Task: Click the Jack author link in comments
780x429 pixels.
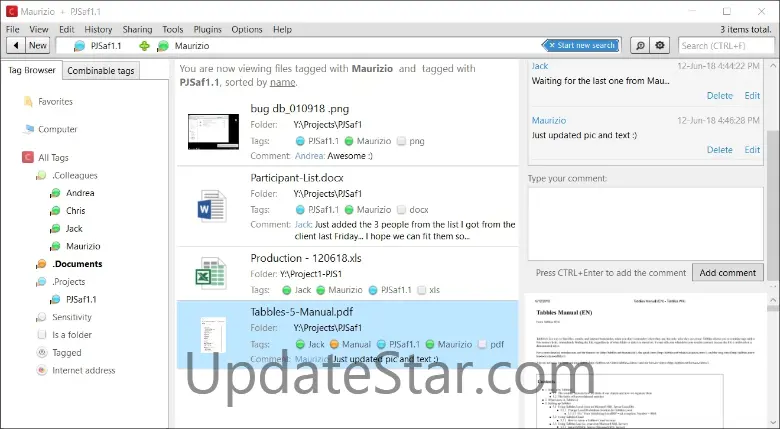Action: [x=540, y=66]
